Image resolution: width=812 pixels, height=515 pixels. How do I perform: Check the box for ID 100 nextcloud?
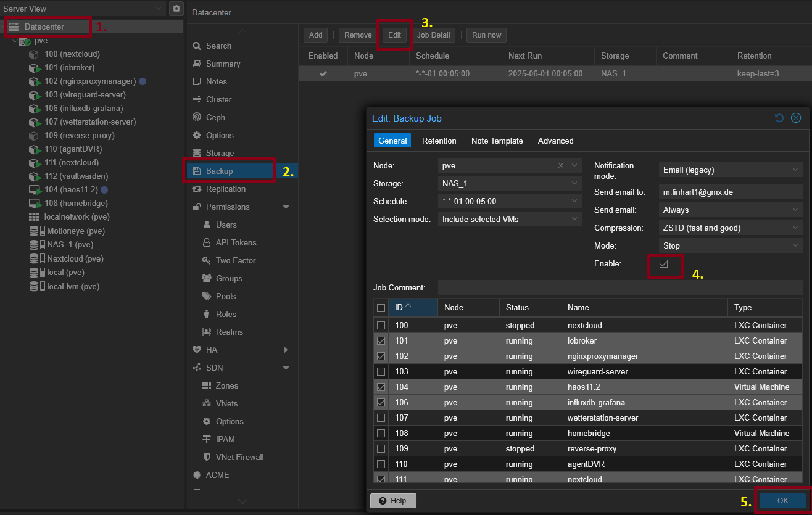(x=381, y=325)
